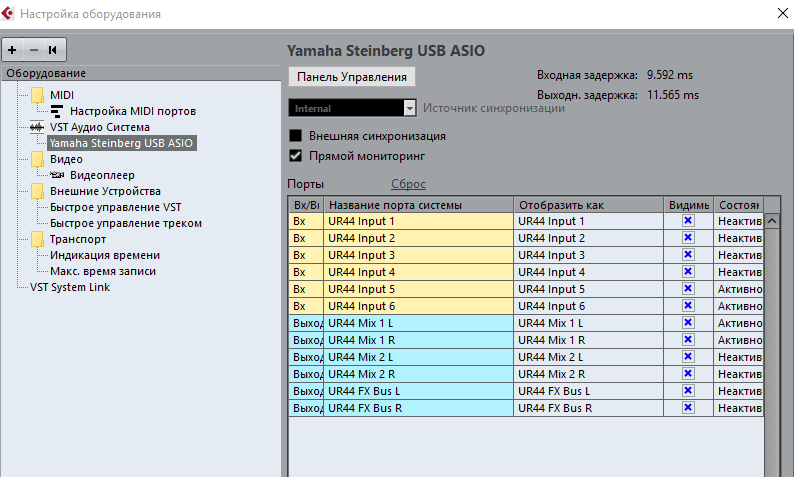
Task: Select Макс. время записи item
Action: point(103,271)
